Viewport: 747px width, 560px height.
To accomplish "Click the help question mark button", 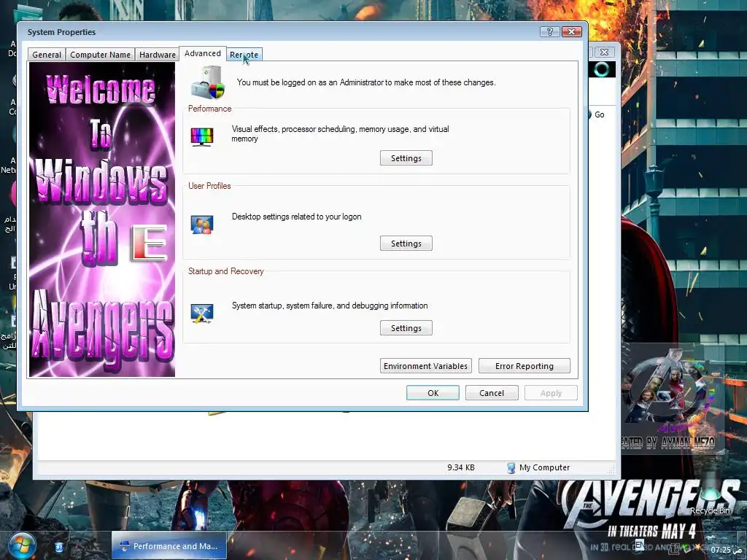I will pyautogui.click(x=550, y=31).
